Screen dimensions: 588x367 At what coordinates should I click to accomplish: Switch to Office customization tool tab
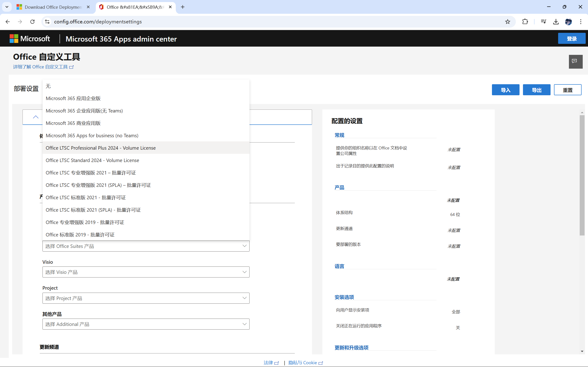click(136, 7)
